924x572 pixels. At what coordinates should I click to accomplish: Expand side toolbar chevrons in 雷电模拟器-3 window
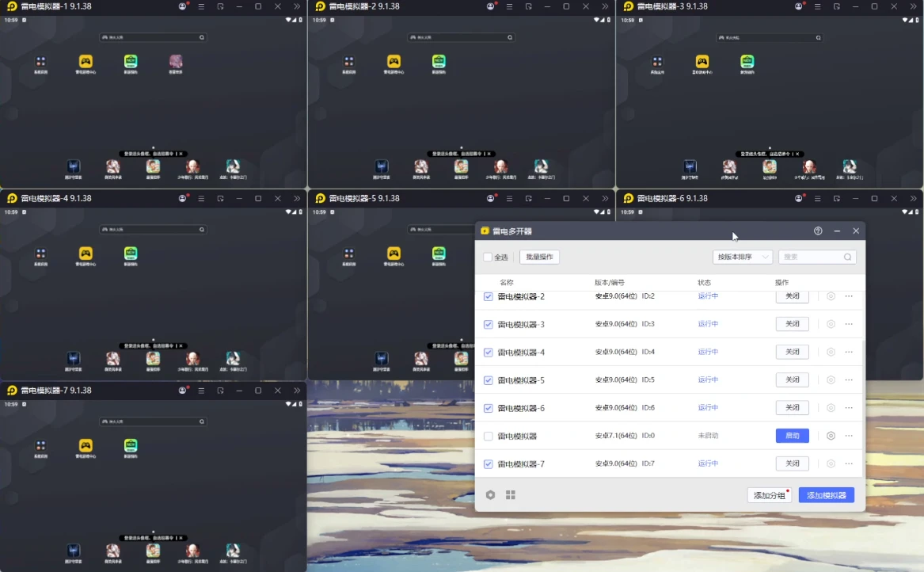tap(913, 6)
